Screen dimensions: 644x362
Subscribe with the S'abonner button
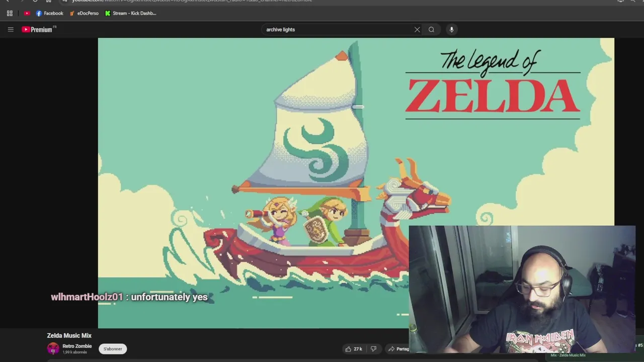(113, 349)
